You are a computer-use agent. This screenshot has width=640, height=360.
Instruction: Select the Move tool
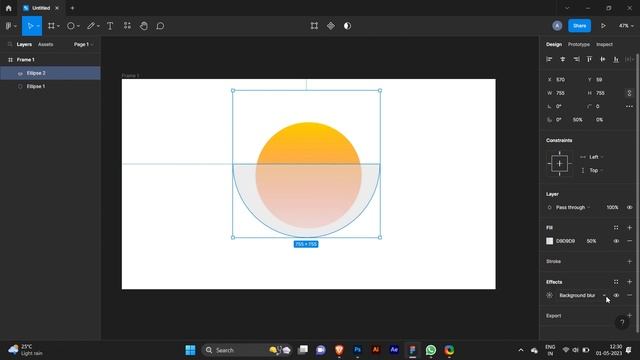tap(30, 26)
